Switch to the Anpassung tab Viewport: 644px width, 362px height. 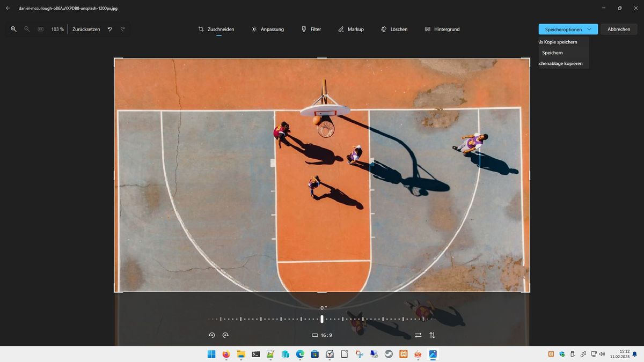(267, 29)
